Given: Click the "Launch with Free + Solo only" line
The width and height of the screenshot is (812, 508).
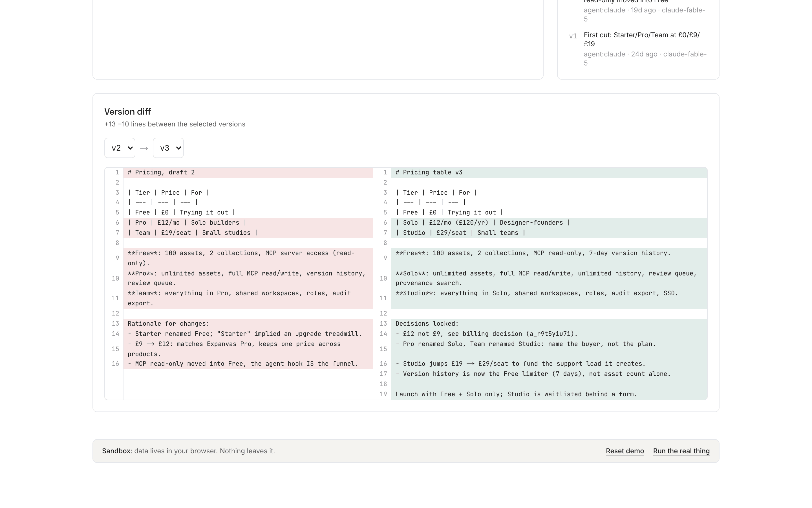Looking at the screenshot, I should click(549, 395).
